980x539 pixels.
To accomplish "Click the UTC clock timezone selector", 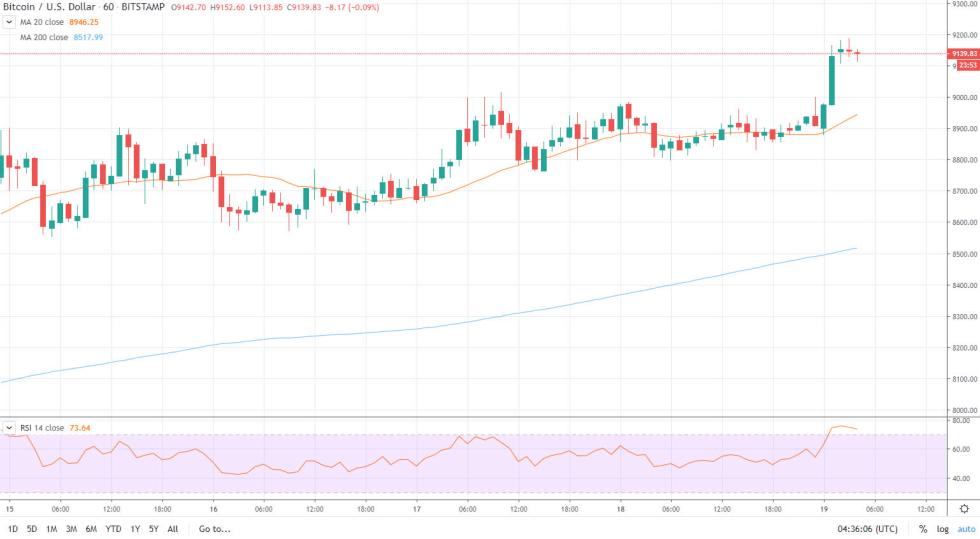I will point(870,528).
